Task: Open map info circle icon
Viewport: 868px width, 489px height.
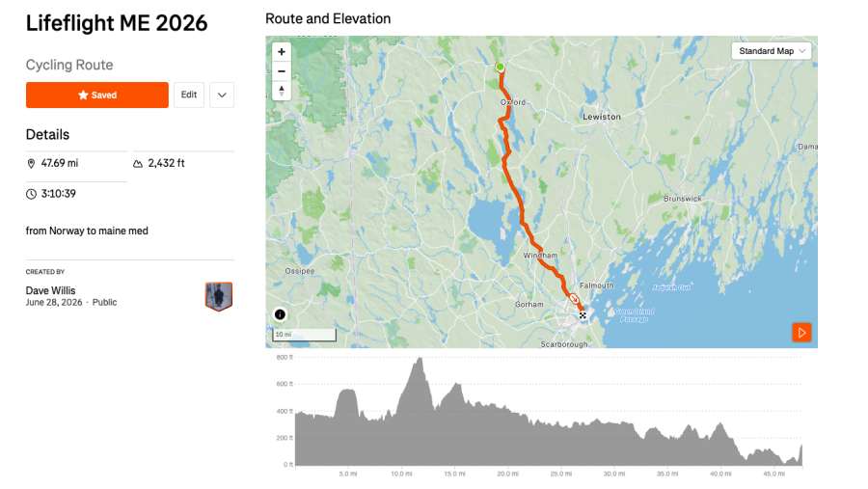Action: (280, 314)
